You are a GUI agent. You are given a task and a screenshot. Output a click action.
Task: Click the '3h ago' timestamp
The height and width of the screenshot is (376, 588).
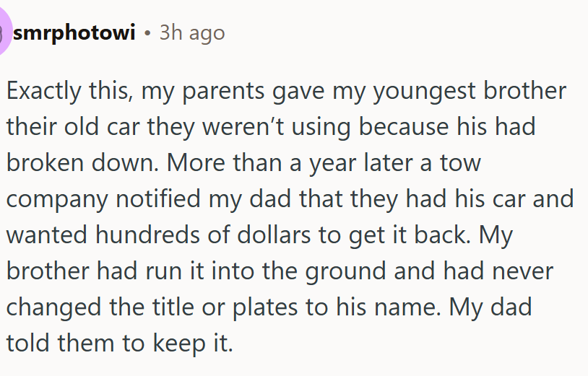[191, 33]
